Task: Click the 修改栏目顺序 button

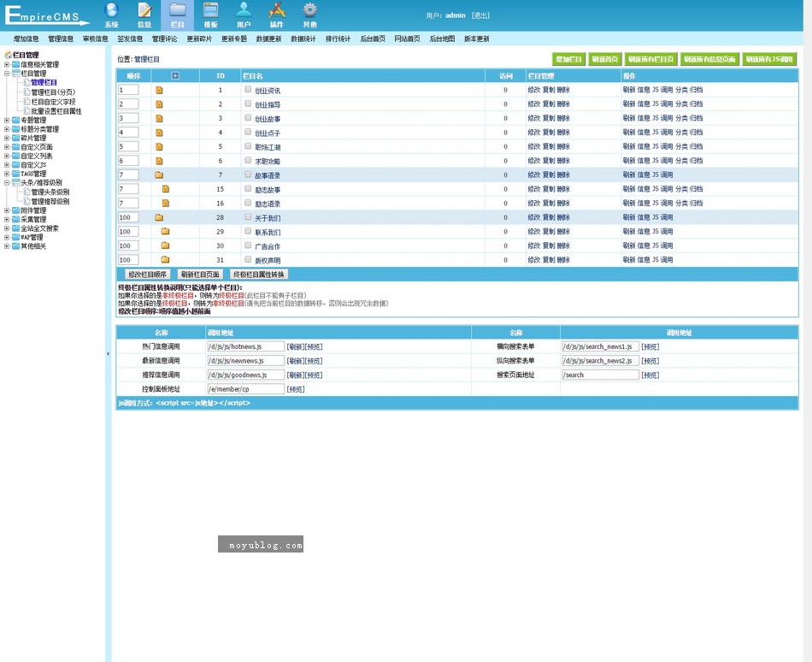Action: [148, 275]
